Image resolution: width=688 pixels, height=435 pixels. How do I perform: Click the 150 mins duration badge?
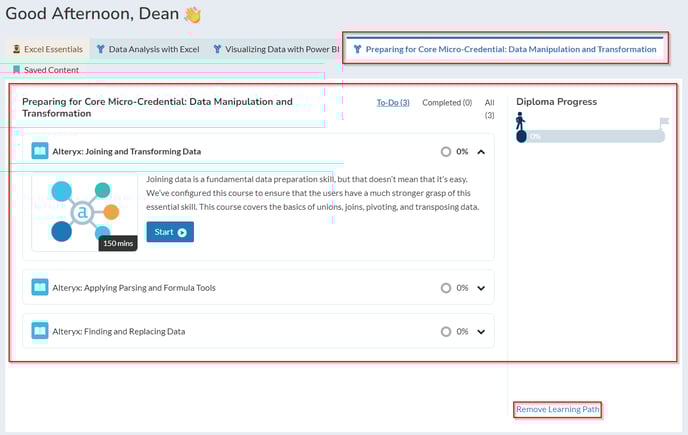pyautogui.click(x=118, y=243)
